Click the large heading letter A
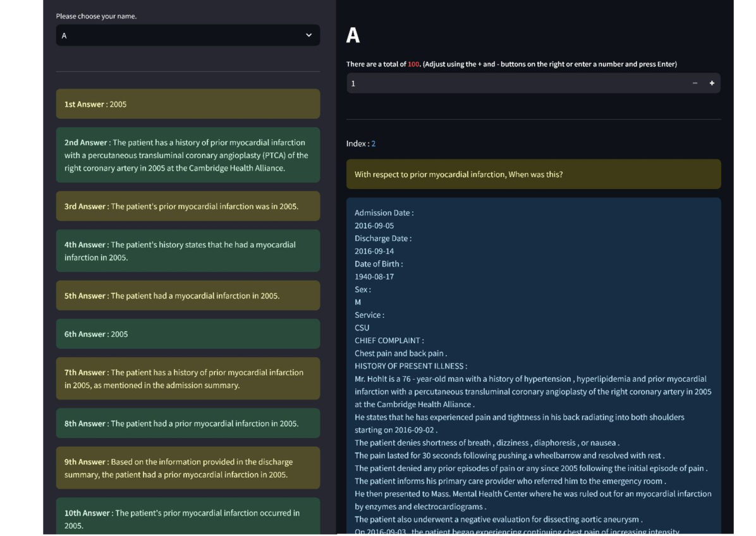756x536 pixels. 353,36
